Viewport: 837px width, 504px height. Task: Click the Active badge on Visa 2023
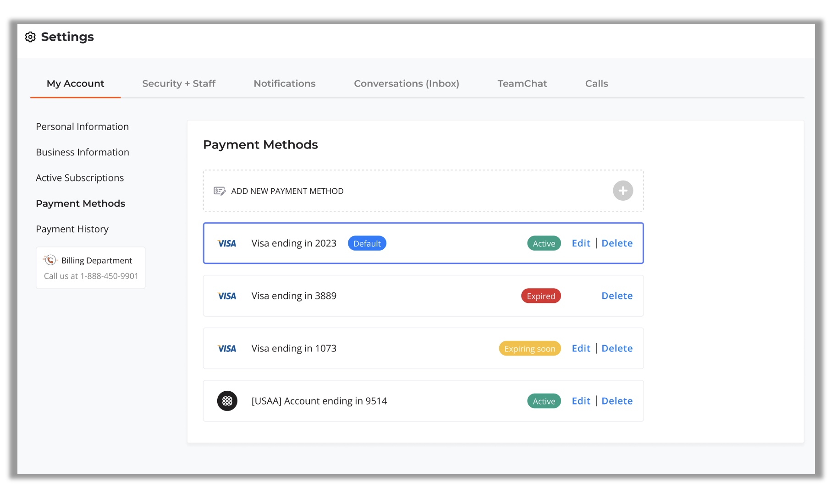tap(544, 243)
